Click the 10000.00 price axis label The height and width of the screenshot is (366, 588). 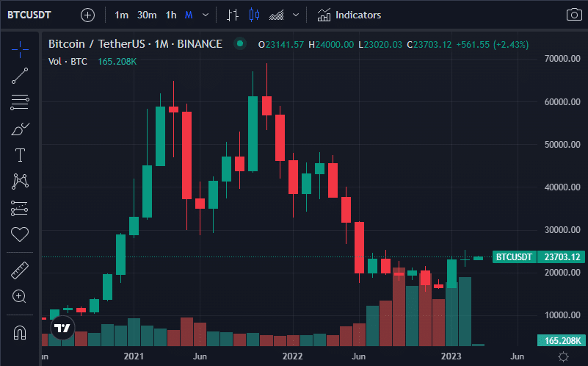coord(562,315)
